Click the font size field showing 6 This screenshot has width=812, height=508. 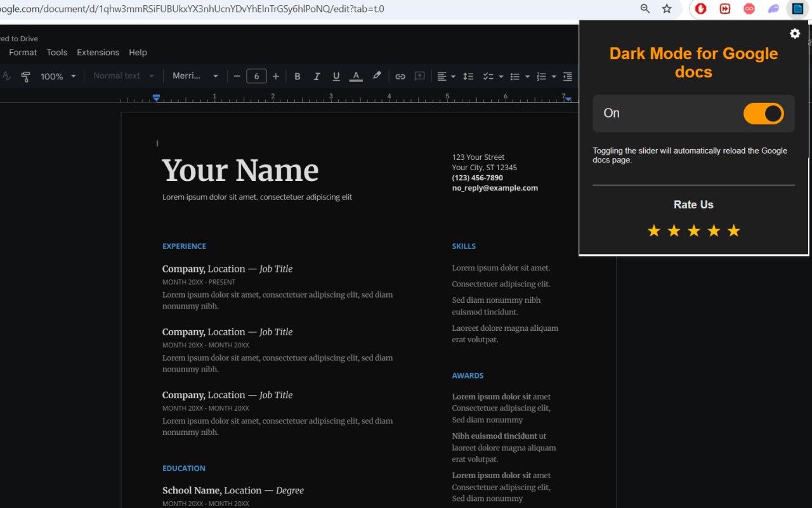[x=256, y=76]
